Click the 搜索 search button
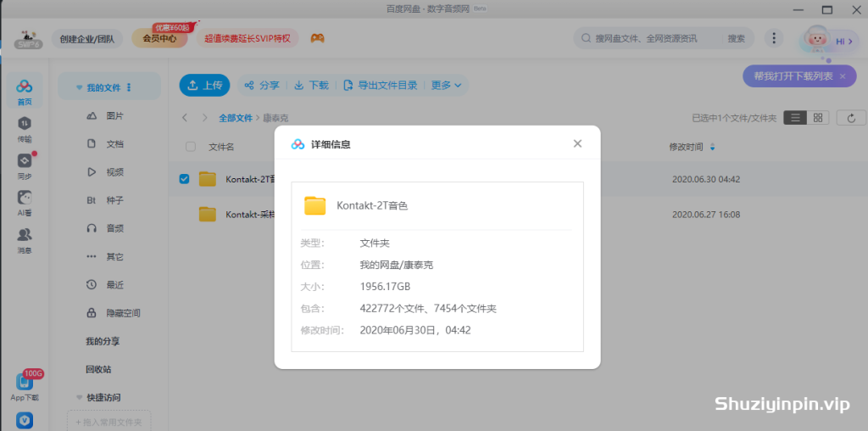 (737, 38)
